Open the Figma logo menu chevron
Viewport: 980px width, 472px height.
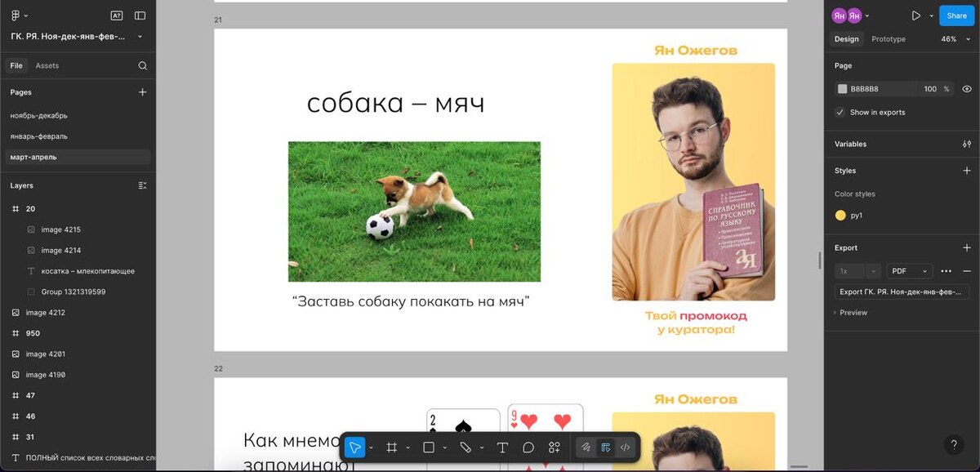(26, 16)
